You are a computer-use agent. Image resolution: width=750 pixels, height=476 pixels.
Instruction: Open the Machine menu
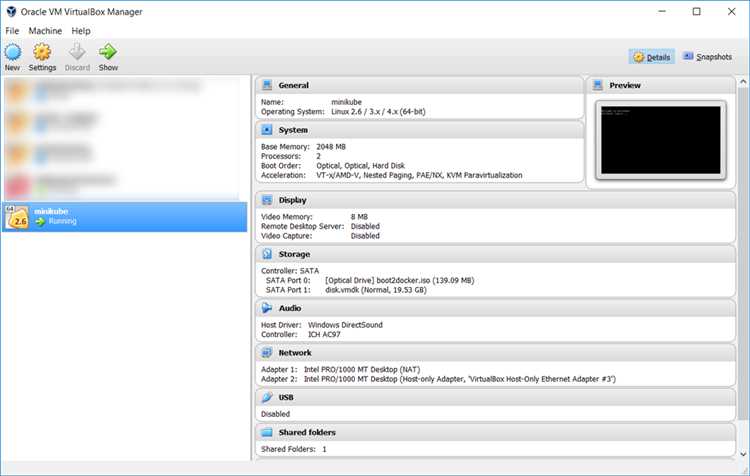point(45,31)
